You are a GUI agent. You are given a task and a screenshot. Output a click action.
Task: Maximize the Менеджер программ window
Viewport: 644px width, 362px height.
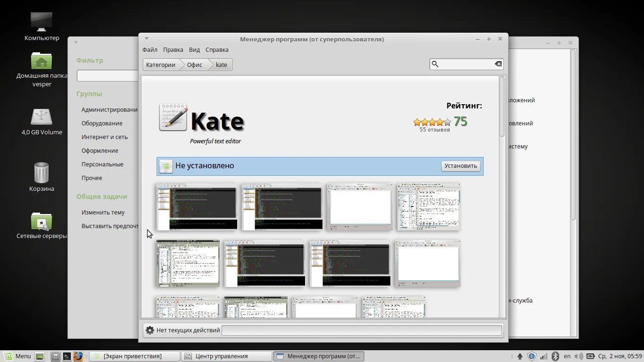pyautogui.click(x=489, y=39)
